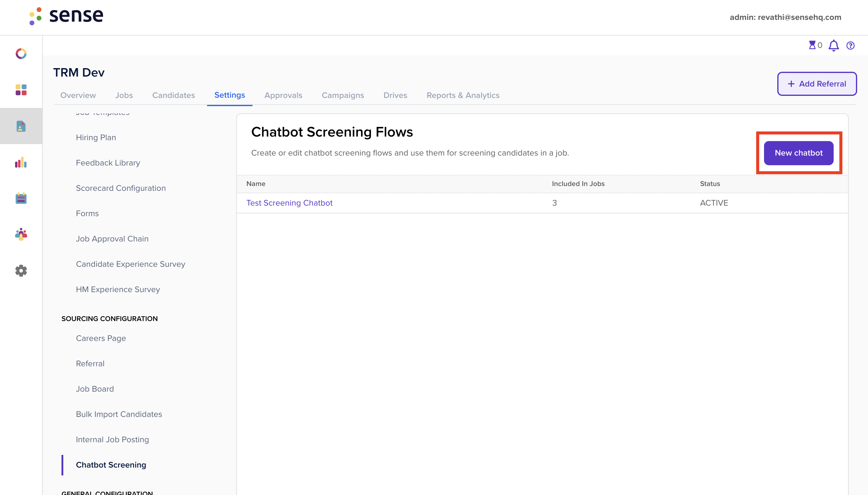This screenshot has height=495, width=868.
Task: Open Forms settings
Action: coord(87,213)
